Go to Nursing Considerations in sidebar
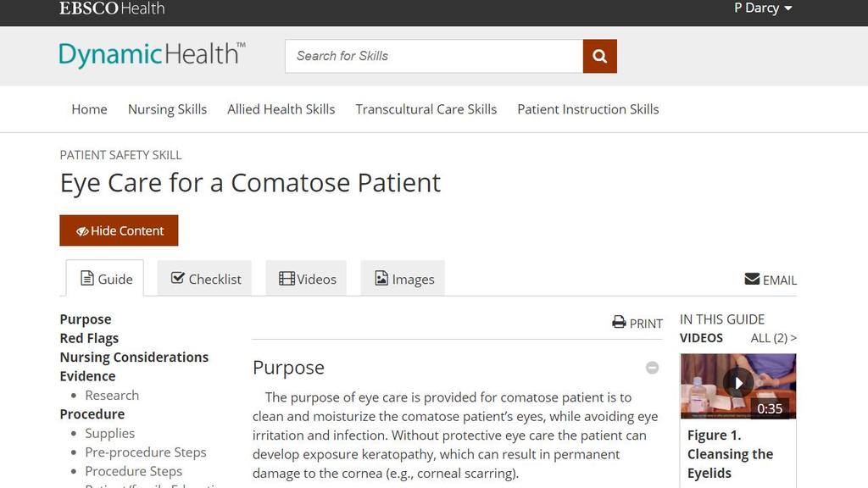Image resolution: width=868 pixels, height=488 pixels. 134,358
